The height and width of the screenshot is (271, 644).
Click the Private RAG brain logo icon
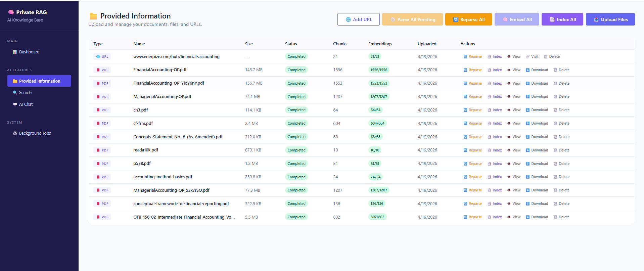11,12
